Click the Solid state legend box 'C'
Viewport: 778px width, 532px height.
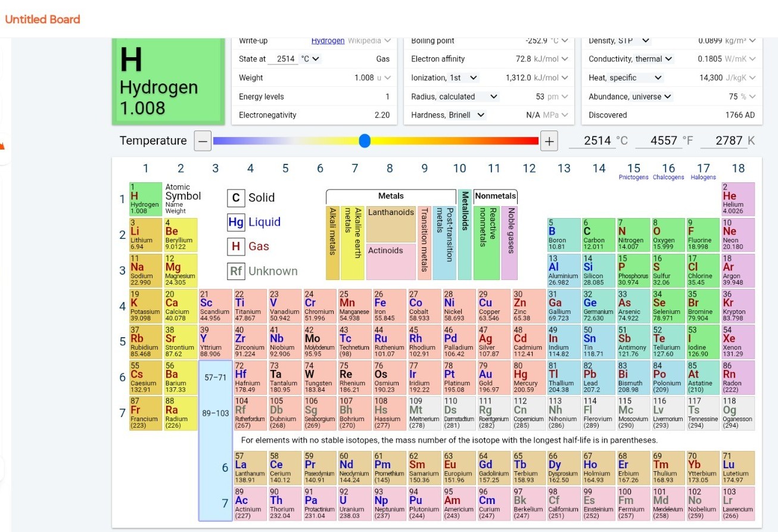tap(236, 198)
